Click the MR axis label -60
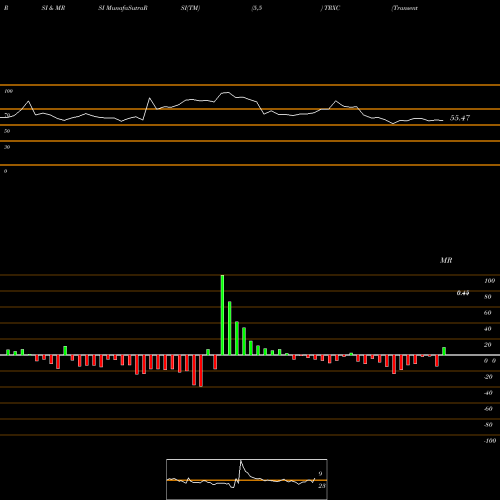 click(x=488, y=409)
